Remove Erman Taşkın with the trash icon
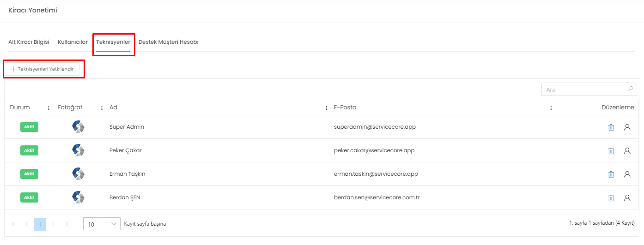644x245 pixels. [611, 174]
